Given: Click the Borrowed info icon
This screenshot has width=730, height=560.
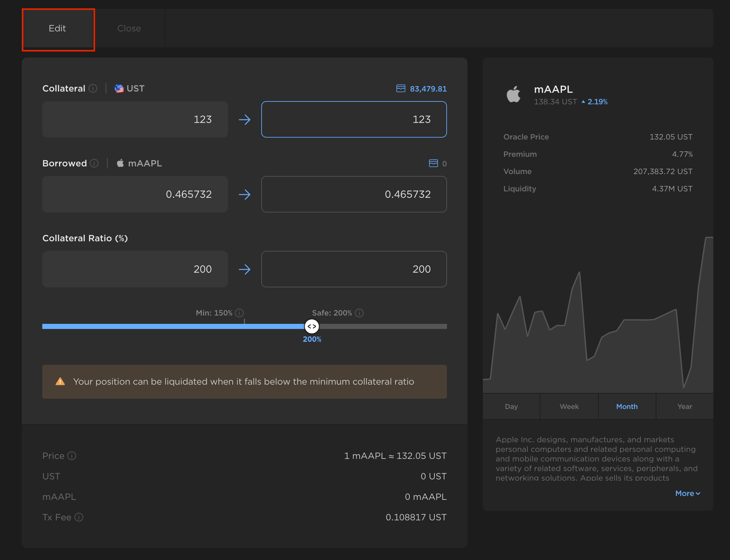Looking at the screenshot, I should coord(94,163).
